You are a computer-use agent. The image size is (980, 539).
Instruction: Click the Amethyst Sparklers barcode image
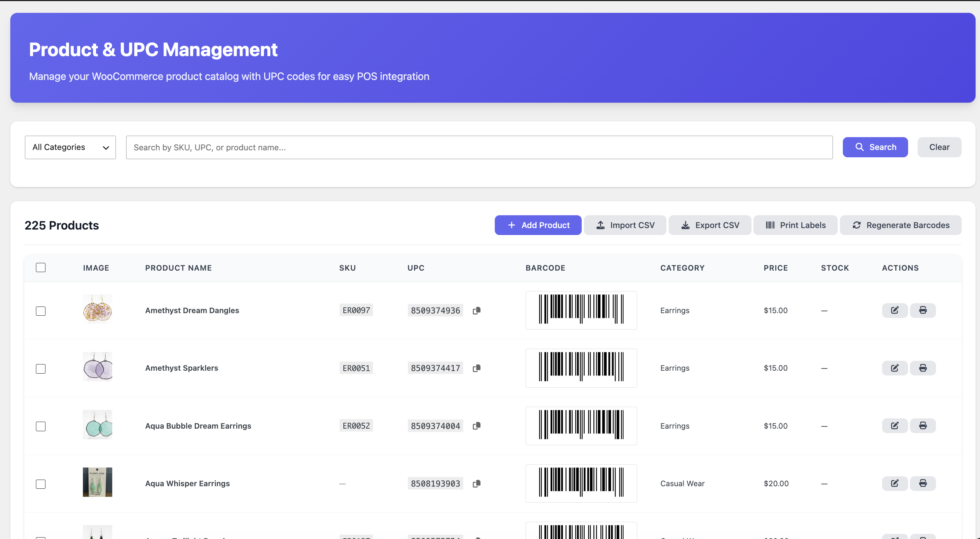click(x=581, y=368)
